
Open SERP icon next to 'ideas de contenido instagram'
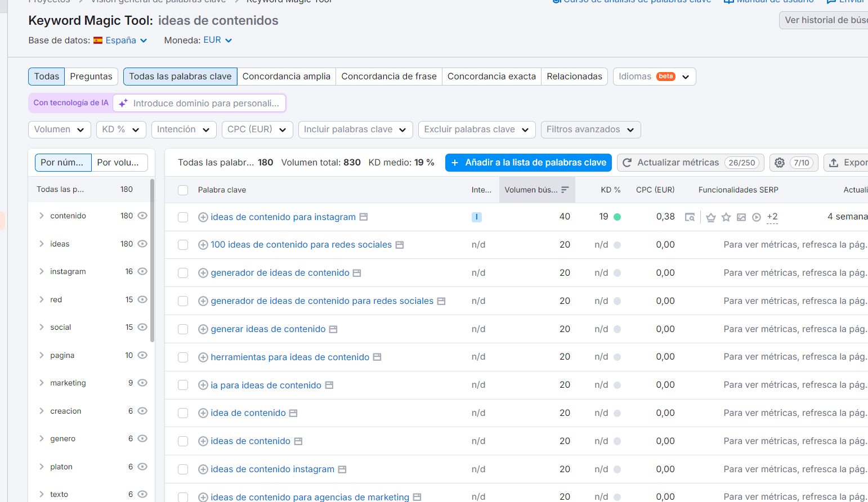pos(342,469)
